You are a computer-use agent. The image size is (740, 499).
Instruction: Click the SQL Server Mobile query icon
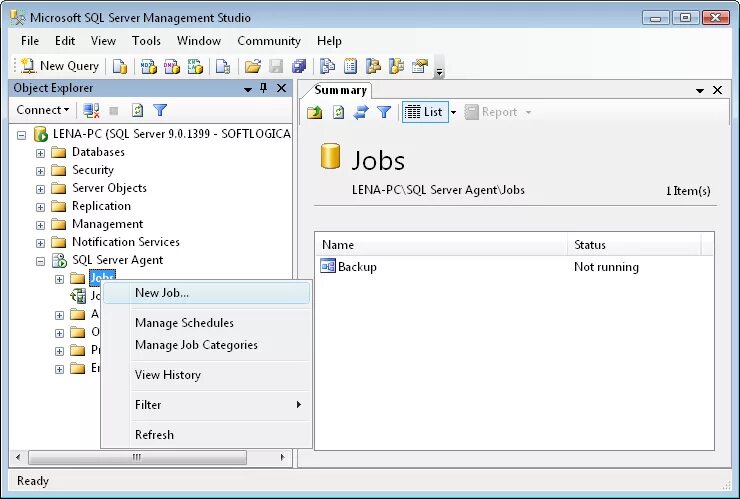(x=223, y=66)
